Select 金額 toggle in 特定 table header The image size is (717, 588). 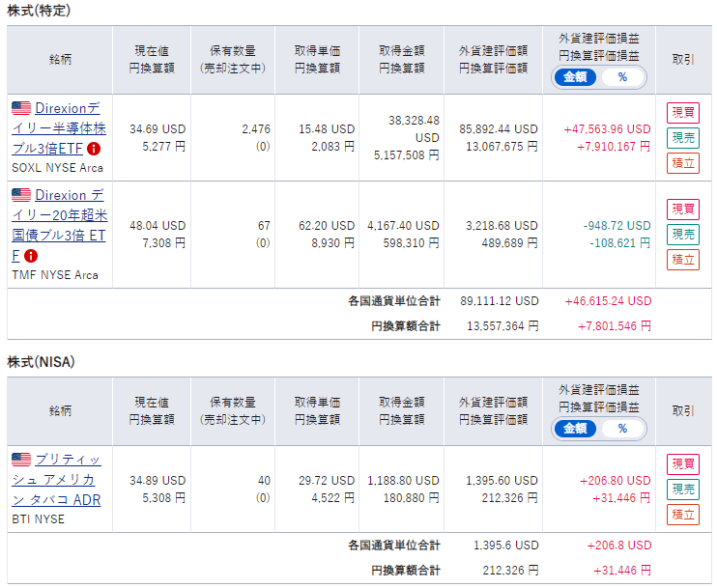click(x=575, y=77)
